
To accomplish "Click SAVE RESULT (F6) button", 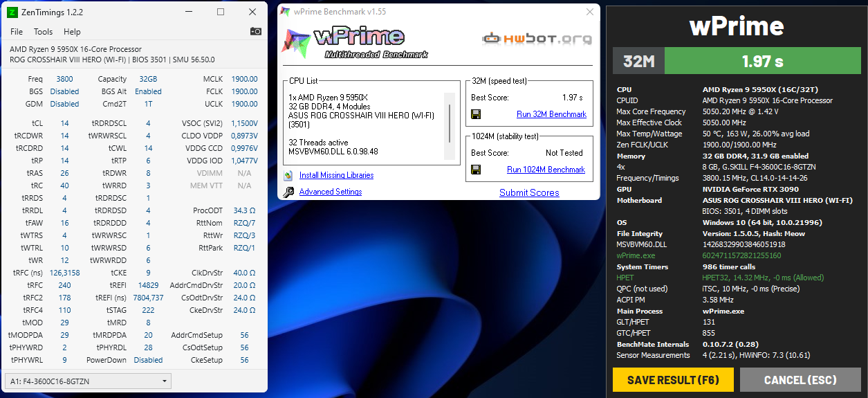I will pyautogui.click(x=673, y=380).
